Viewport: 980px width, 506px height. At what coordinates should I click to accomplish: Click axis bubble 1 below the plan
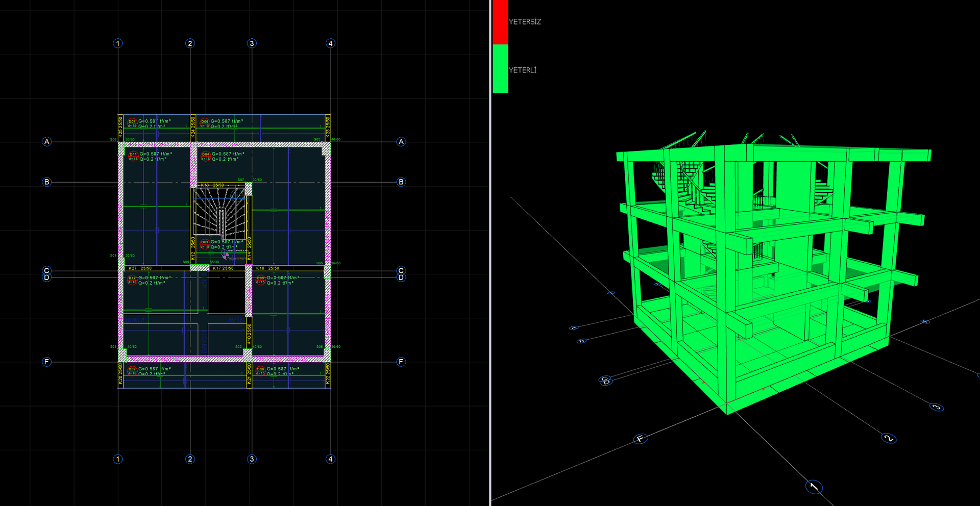tap(118, 459)
